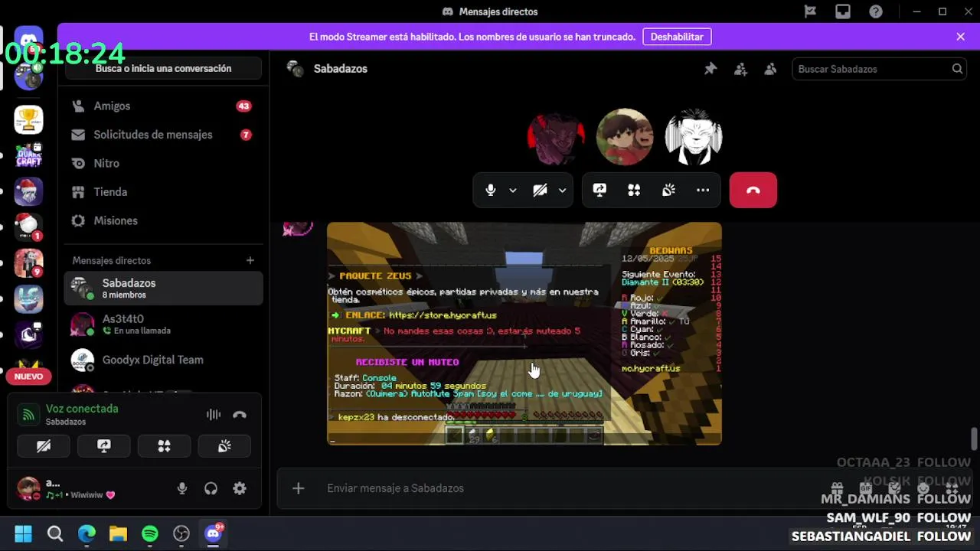
Task: Turn on camera in voice panel
Action: pos(44,446)
